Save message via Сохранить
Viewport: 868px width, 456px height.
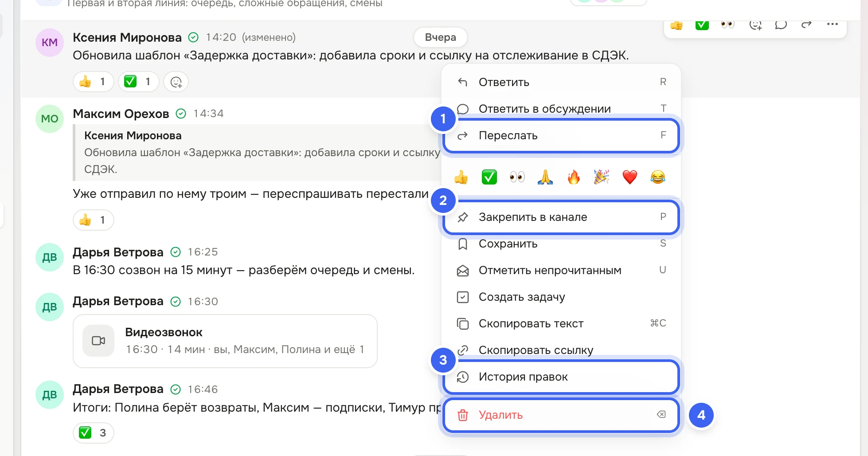(561, 244)
